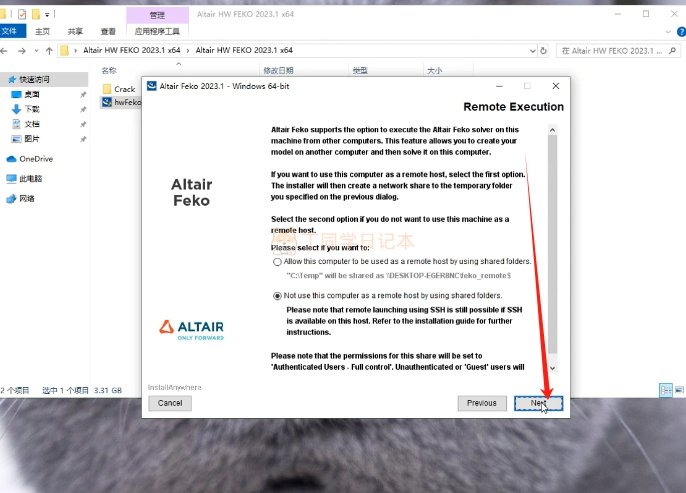Click the up-one-level arrow in Explorer
This screenshot has width=686, height=493.
[x=47, y=49]
